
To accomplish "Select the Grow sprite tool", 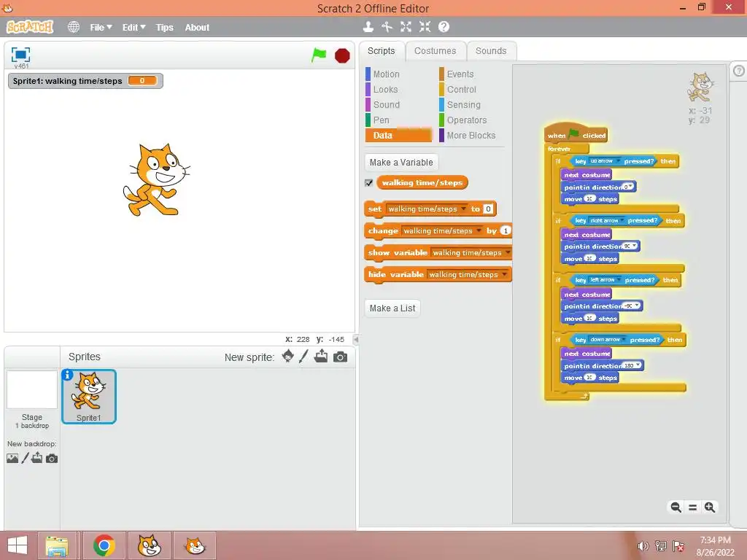I will [406, 27].
